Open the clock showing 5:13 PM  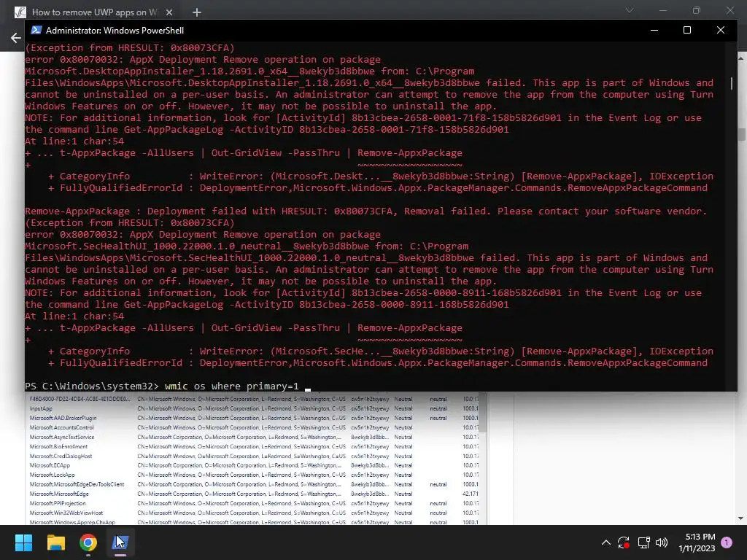[x=697, y=542]
